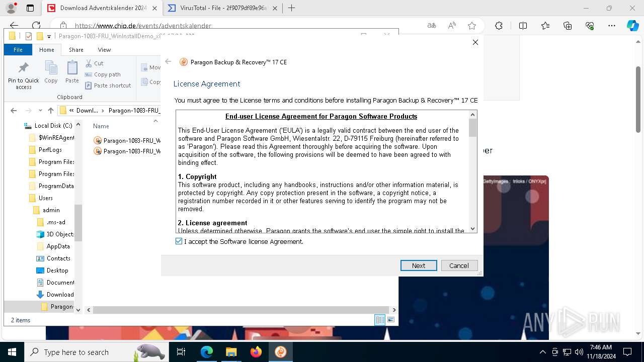This screenshot has height=362, width=644.
Task: Click Paste shortcut command
Action: pos(108,85)
